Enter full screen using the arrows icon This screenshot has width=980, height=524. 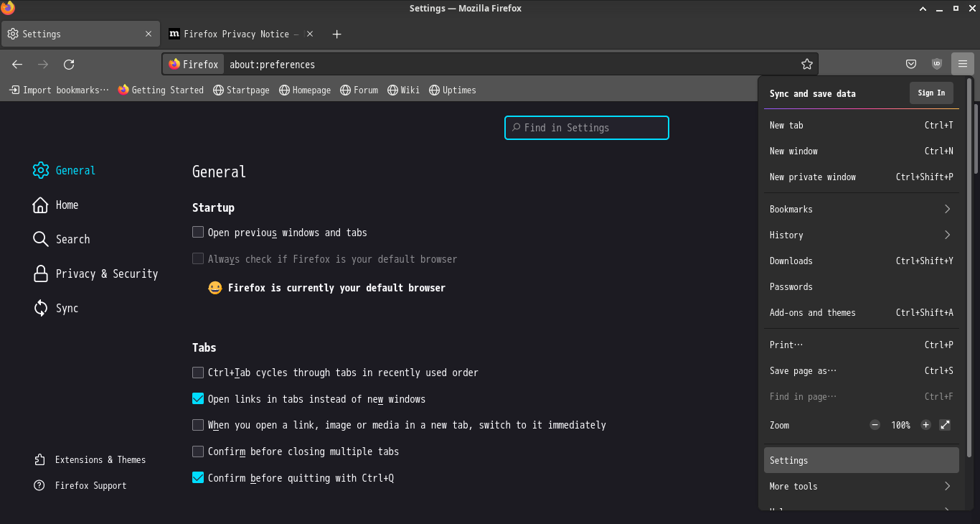tap(945, 425)
